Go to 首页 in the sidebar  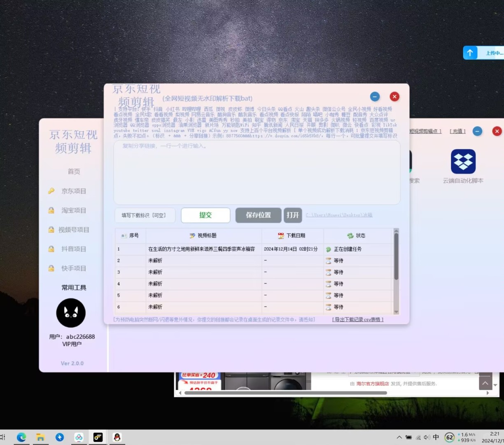coord(74,171)
